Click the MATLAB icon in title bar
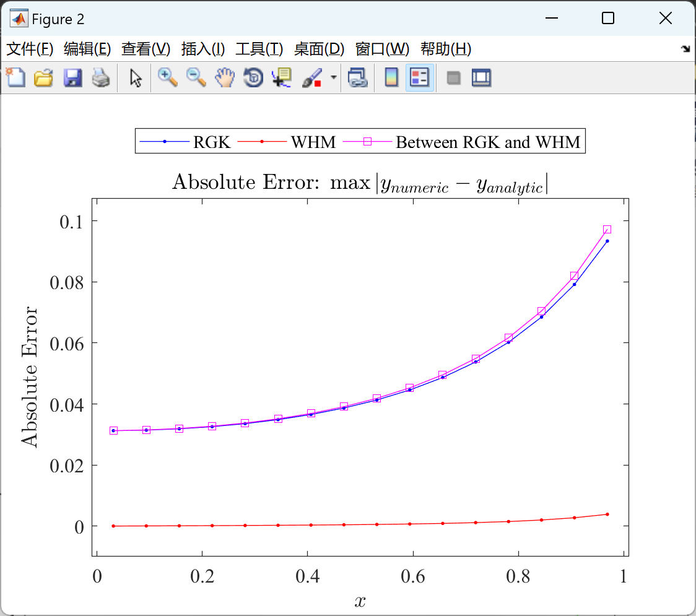Viewport: 696px width, 616px height. (19, 19)
